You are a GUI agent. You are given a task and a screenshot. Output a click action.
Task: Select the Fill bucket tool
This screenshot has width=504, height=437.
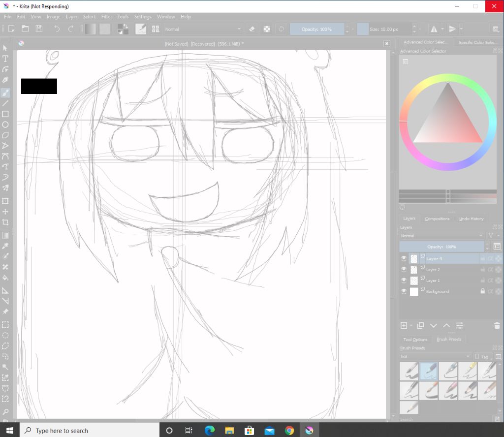click(x=5, y=278)
